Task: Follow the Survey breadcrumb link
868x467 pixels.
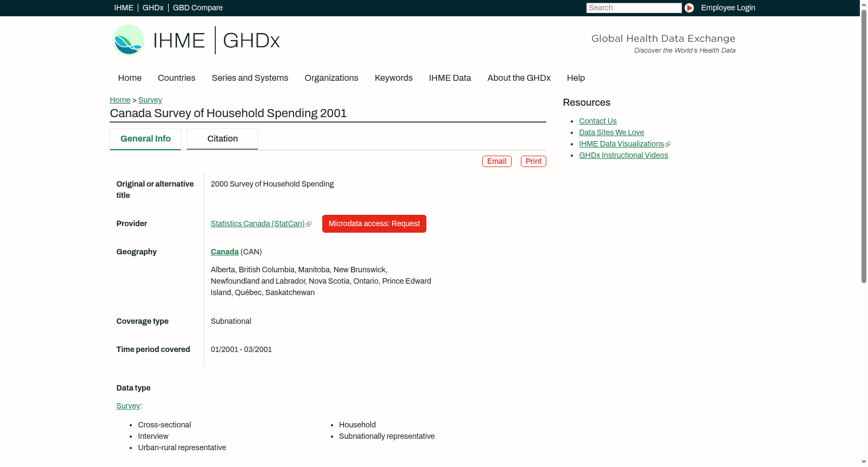Action: [x=150, y=100]
